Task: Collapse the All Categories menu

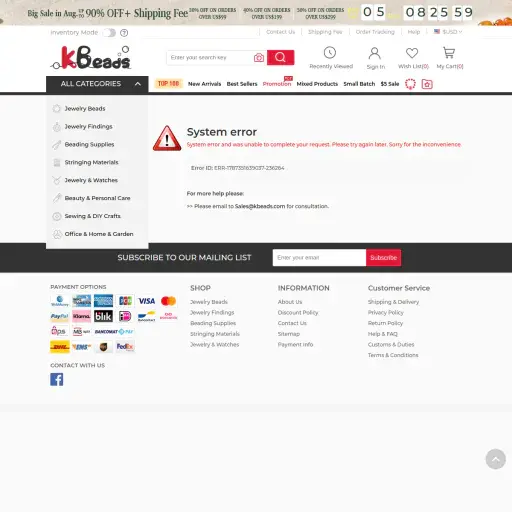Action: [x=138, y=84]
